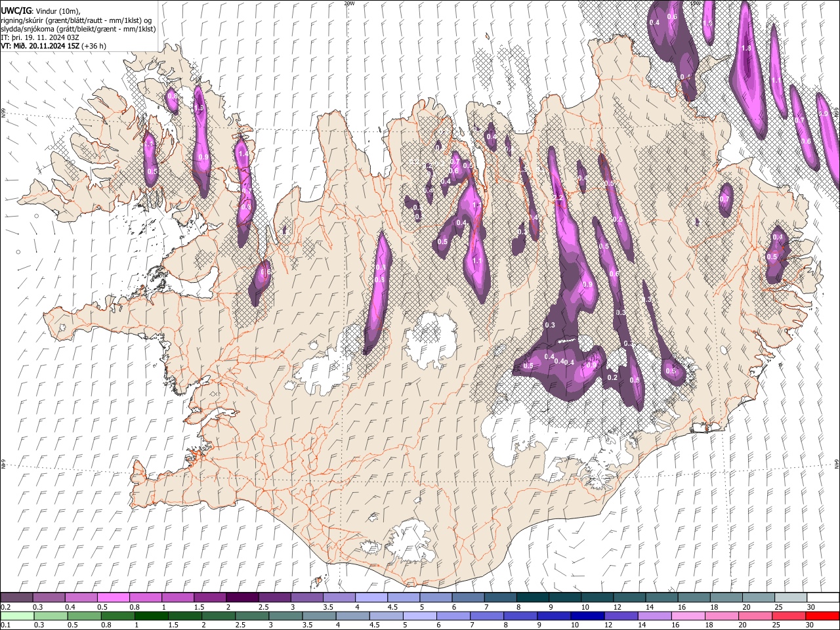Click the dark teal 8 mm snow legend swatch

pos(532,597)
